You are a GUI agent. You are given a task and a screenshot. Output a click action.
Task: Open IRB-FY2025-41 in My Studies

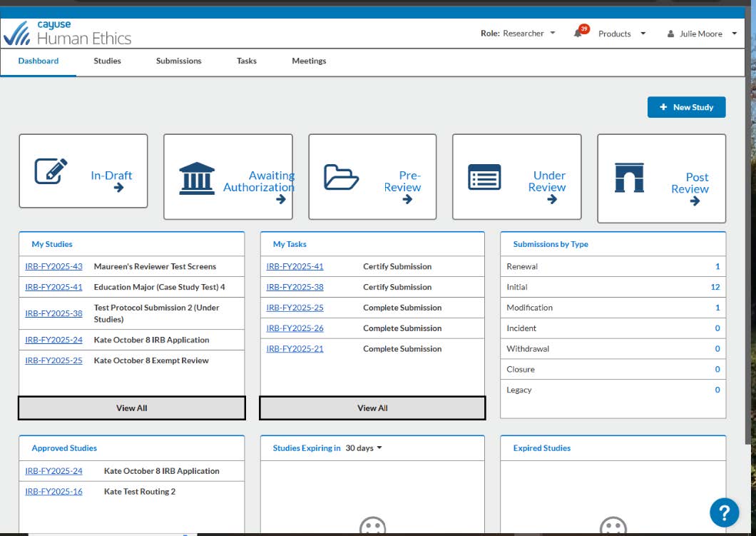pos(54,287)
